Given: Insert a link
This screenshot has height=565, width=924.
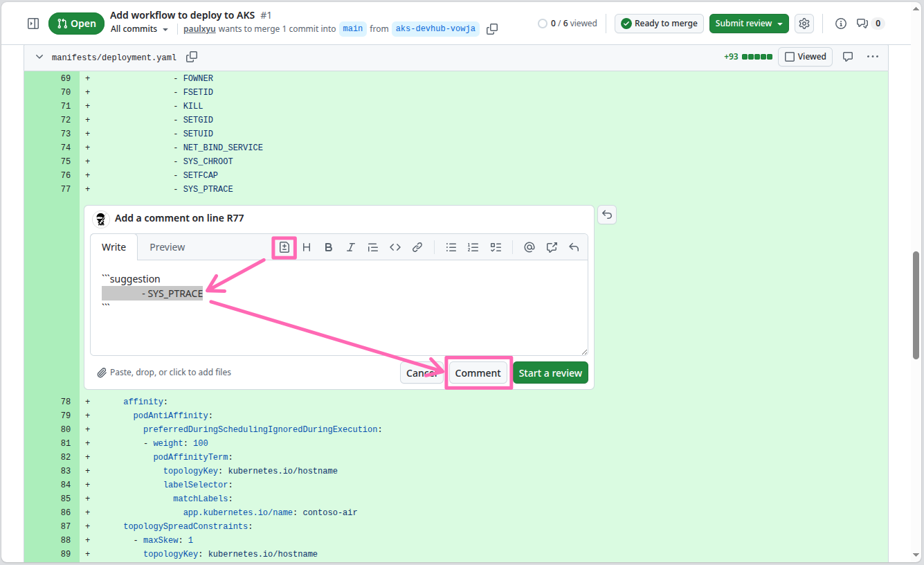Looking at the screenshot, I should 417,247.
